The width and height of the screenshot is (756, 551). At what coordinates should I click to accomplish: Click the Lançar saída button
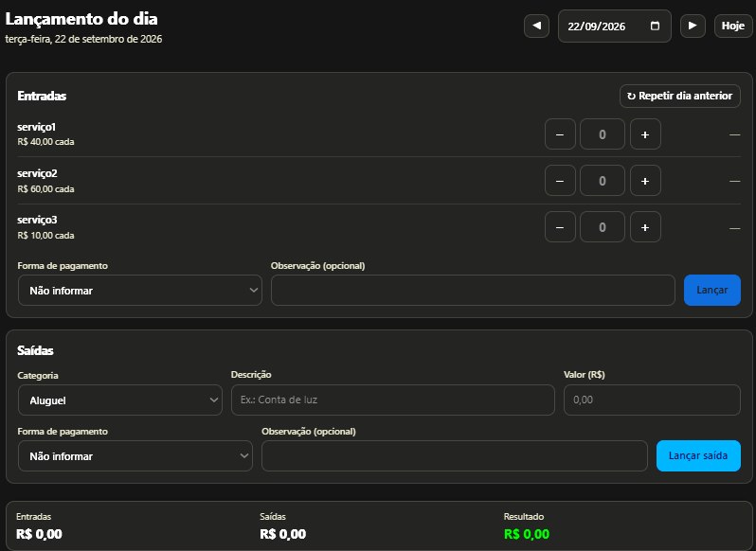coord(698,455)
